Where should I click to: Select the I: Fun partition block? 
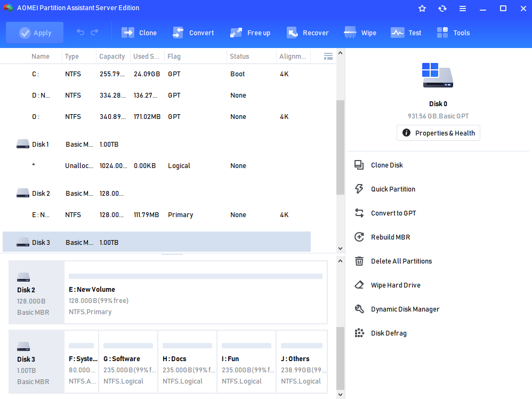click(247, 362)
